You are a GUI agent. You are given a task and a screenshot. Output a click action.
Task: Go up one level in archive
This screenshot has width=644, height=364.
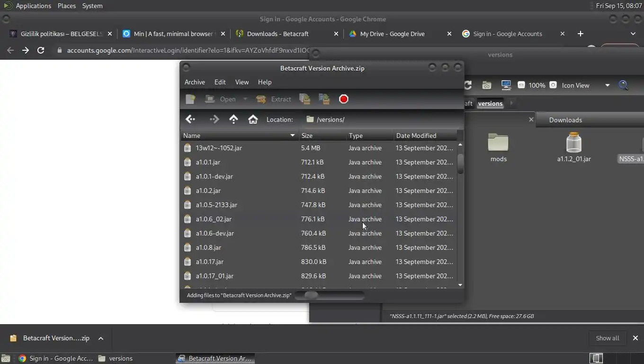[x=233, y=119]
